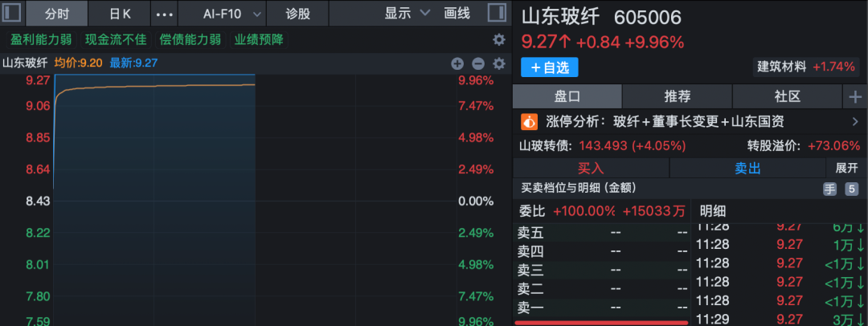This screenshot has width=868, height=326.
Task: Open the 显示 dropdown menu
Action: [x=407, y=14]
